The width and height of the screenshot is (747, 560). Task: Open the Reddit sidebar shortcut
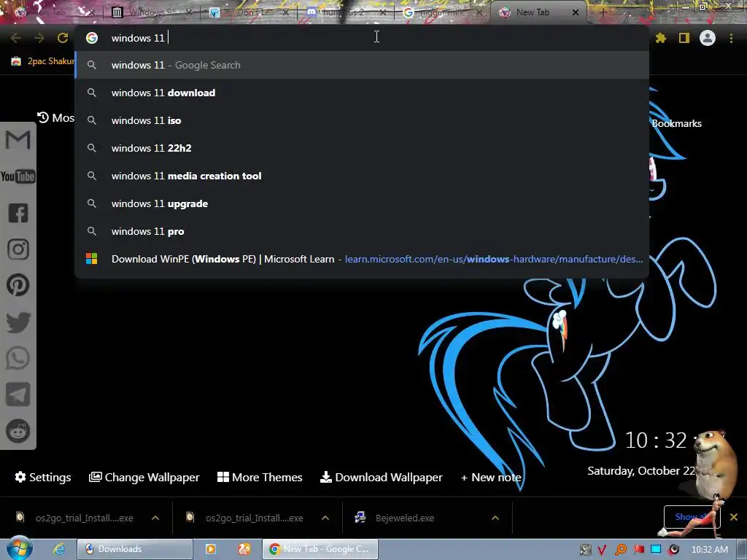click(x=18, y=431)
